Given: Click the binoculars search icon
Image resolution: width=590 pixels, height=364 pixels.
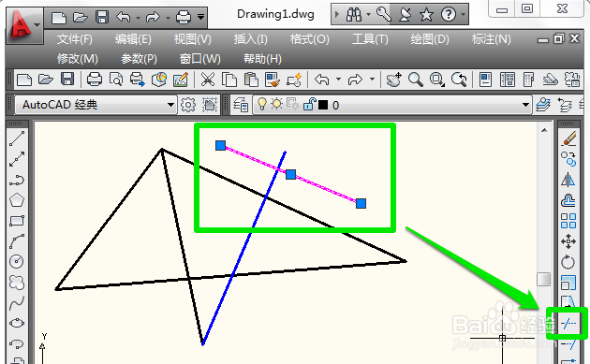Looking at the screenshot, I should (x=354, y=15).
